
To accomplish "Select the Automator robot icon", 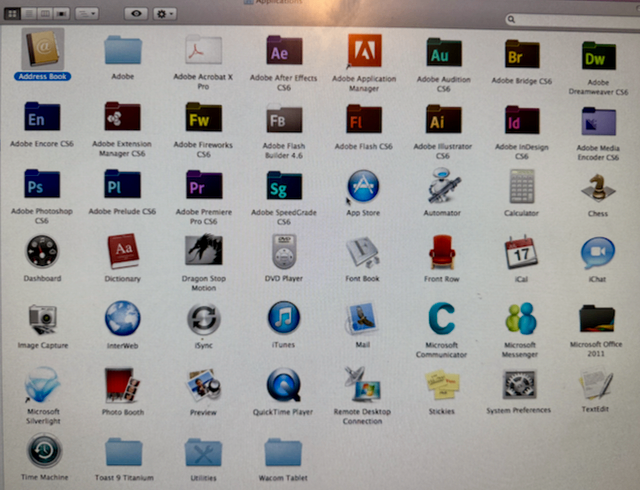I will pyautogui.click(x=443, y=185).
